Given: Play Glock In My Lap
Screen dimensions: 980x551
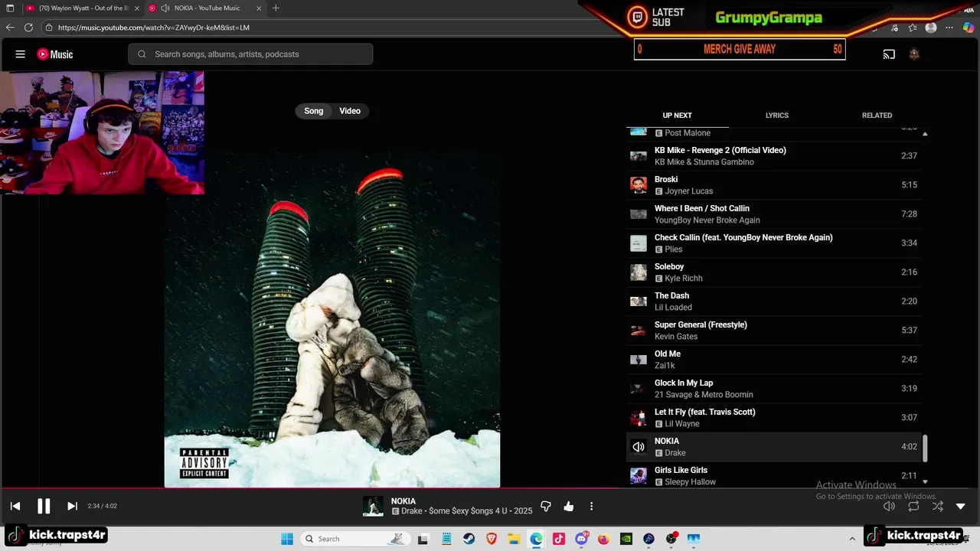Looking at the screenshot, I should pos(773,389).
